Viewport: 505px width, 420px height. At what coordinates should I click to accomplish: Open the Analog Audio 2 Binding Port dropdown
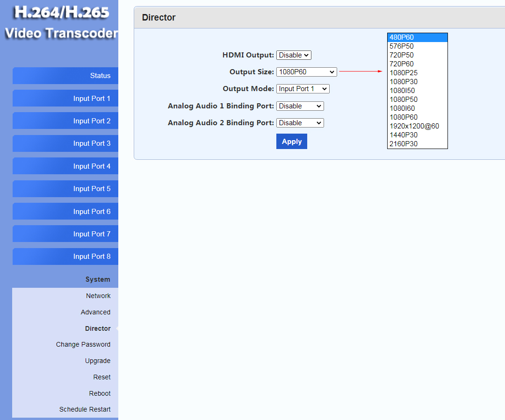click(300, 122)
